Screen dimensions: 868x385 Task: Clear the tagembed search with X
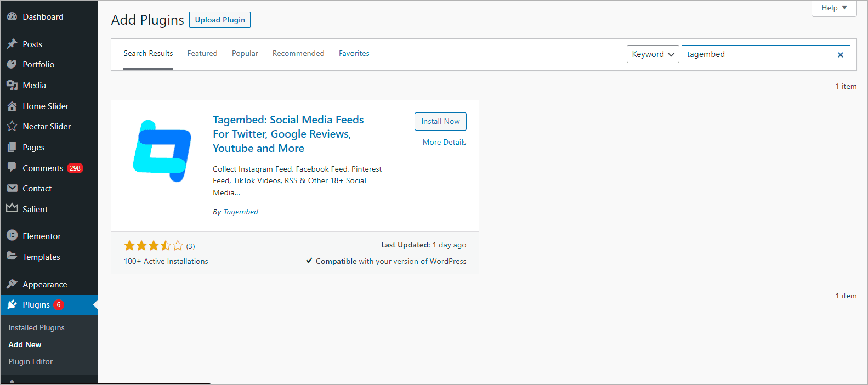pyautogui.click(x=840, y=54)
